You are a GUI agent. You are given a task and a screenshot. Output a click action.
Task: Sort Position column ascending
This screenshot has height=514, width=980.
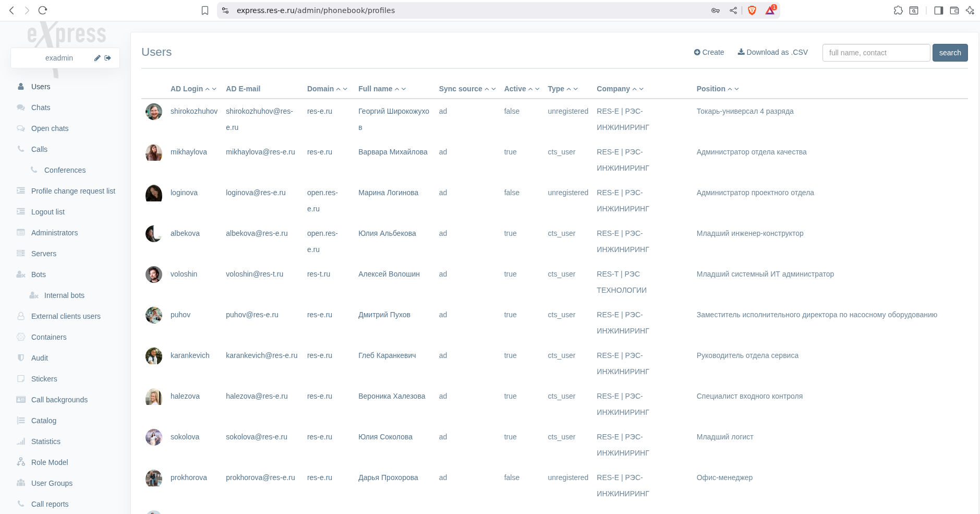point(730,89)
